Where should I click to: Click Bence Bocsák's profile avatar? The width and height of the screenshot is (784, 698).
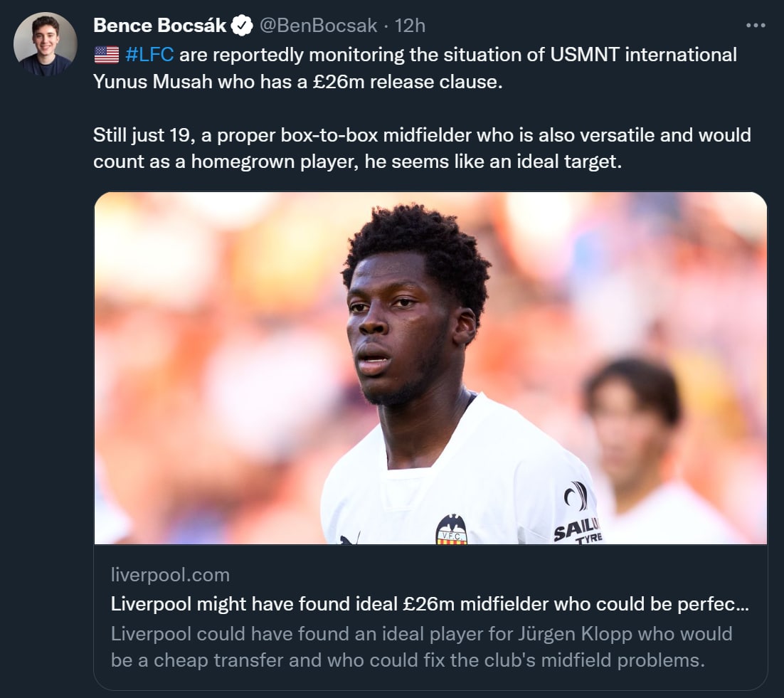46,44
